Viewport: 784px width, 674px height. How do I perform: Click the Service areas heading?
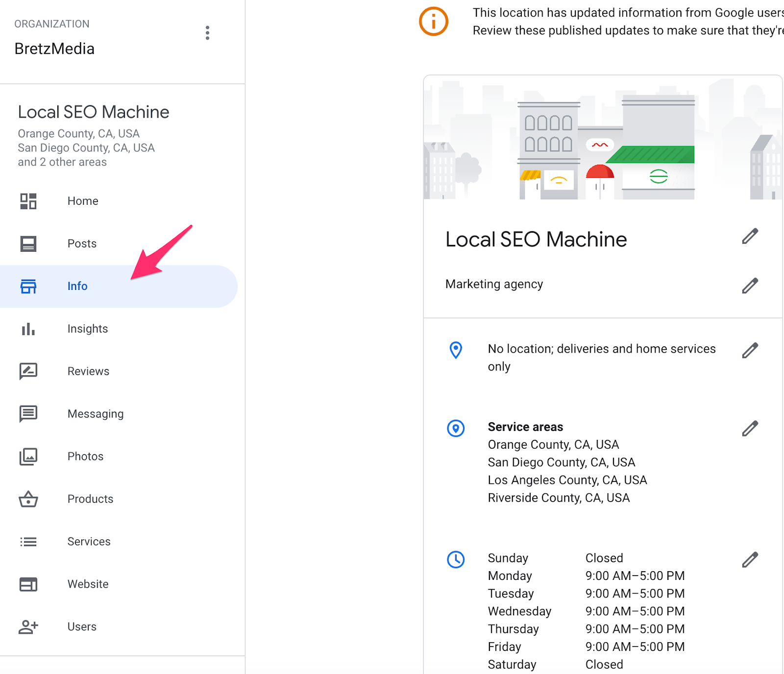(x=525, y=427)
